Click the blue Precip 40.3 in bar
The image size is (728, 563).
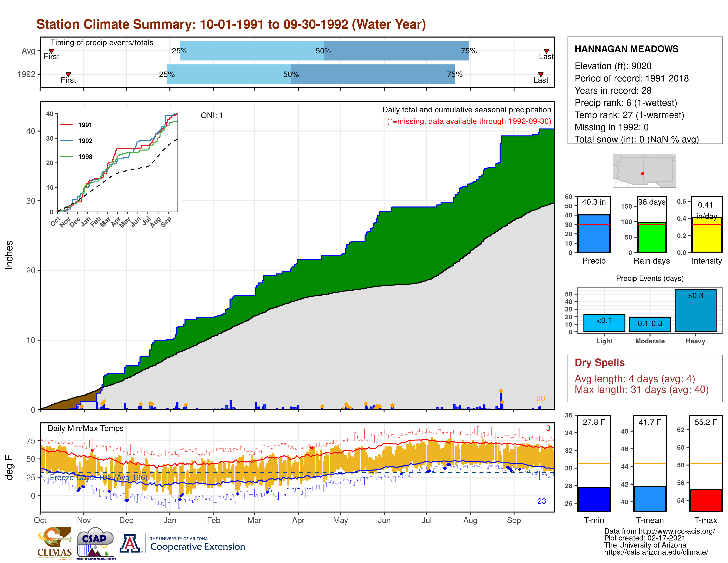point(594,233)
